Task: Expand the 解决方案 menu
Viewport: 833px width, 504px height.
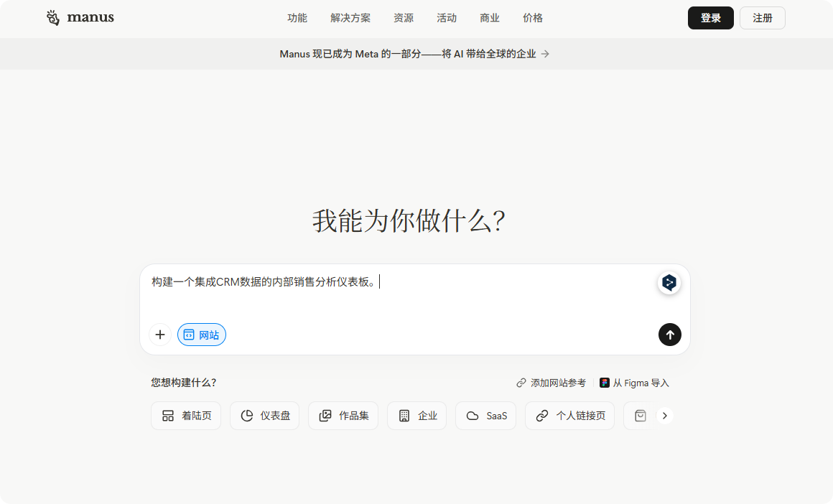Action: tap(350, 18)
